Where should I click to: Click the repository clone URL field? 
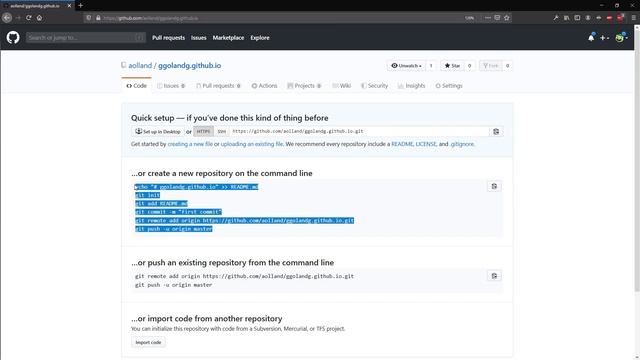point(359,131)
